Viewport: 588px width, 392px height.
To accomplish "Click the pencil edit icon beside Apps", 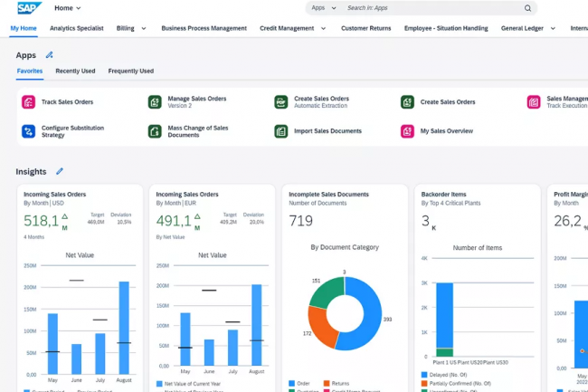I will click(x=50, y=55).
